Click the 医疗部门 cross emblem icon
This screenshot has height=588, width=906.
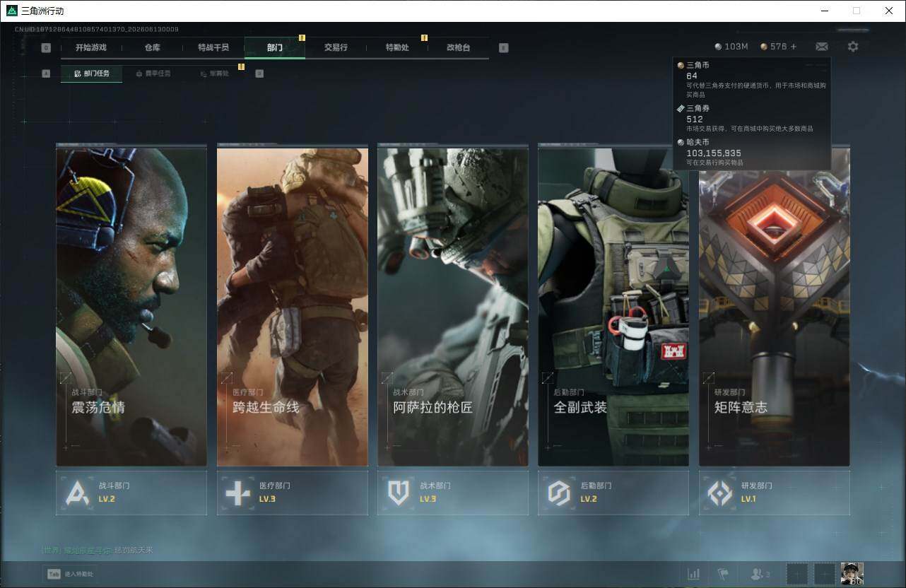click(x=237, y=493)
